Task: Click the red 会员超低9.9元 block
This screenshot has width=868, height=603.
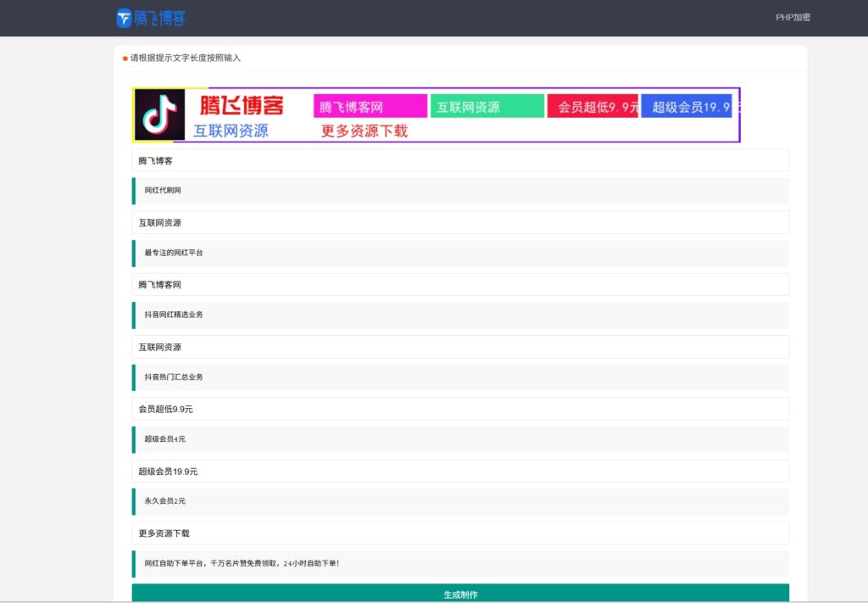Action: point(593,105)
